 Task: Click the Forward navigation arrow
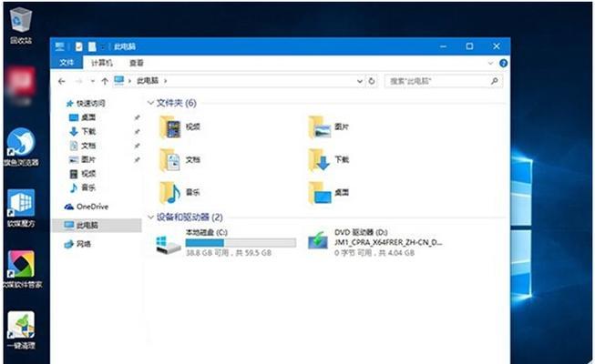click(x=78, y=81)
